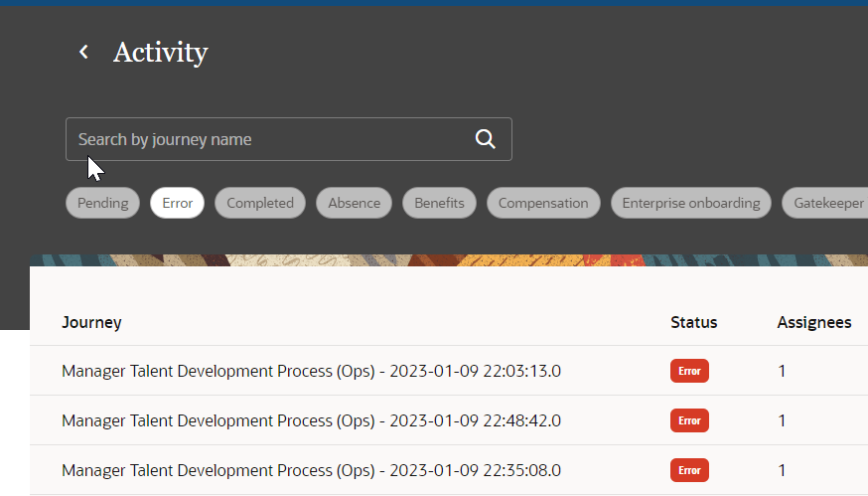Click the Assignees column header

pos(814,322)
